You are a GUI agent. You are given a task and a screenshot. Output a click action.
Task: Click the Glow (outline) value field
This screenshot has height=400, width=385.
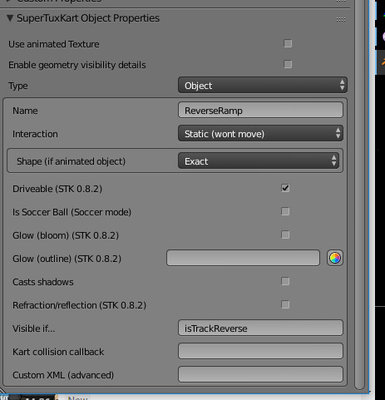coord(243,258)
